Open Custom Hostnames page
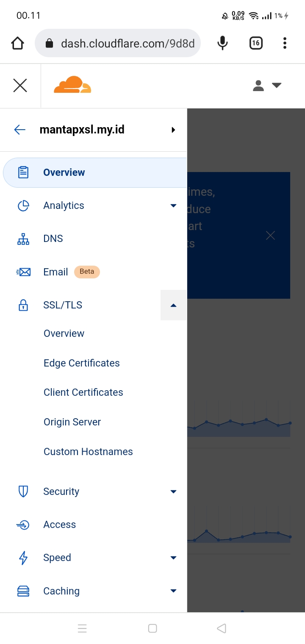The image size is (305, 644). tap(88, 452)
